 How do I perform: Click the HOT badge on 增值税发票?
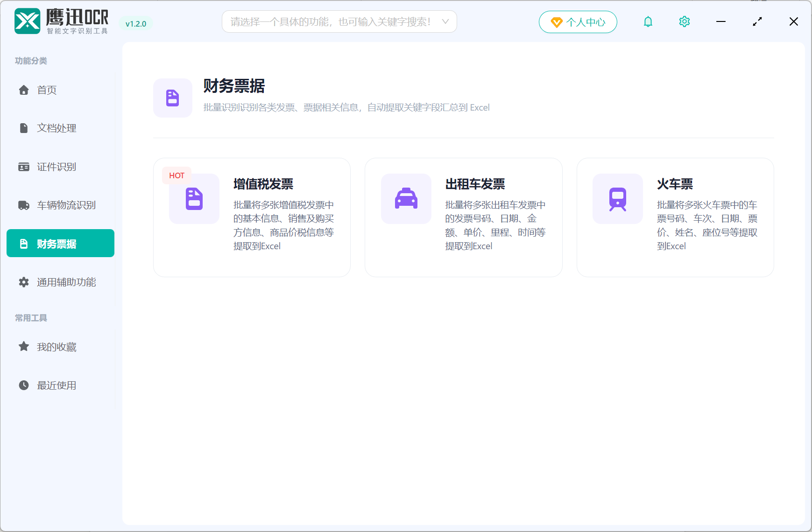[x=177, y=175]
